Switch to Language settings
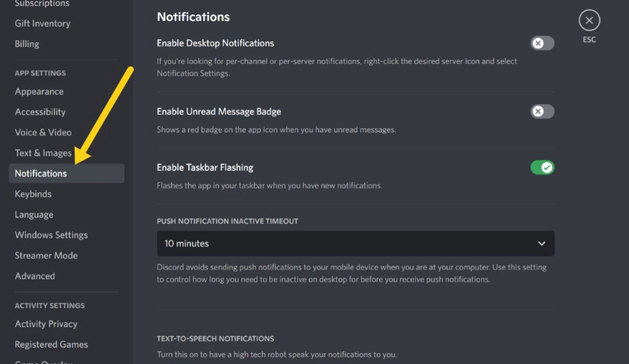The width and height of the screenshot is (629, 364). (x=34, y=215)
